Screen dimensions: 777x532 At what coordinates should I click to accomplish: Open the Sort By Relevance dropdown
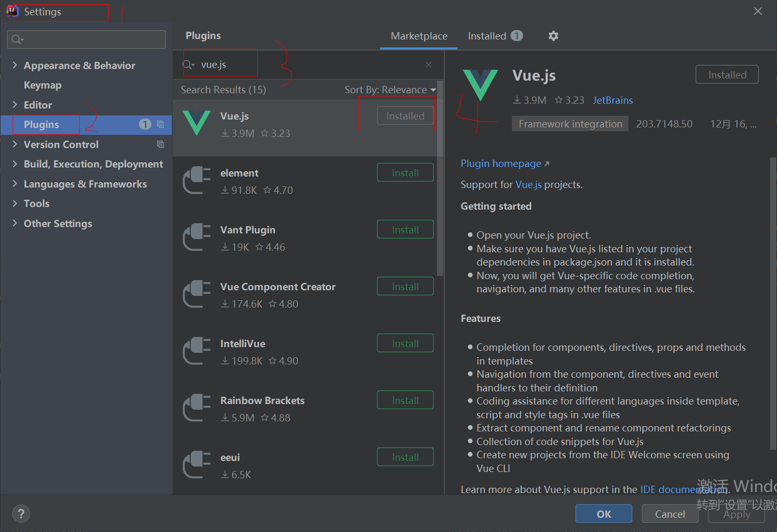[390, 90]
